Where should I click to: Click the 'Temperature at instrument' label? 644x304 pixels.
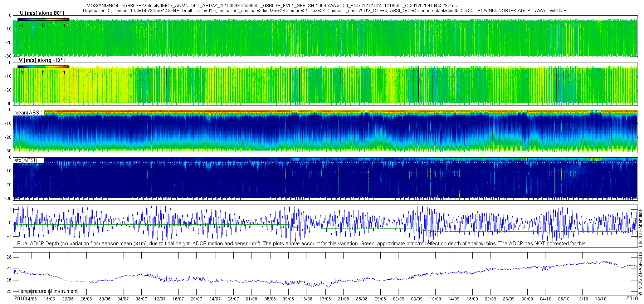48,291
